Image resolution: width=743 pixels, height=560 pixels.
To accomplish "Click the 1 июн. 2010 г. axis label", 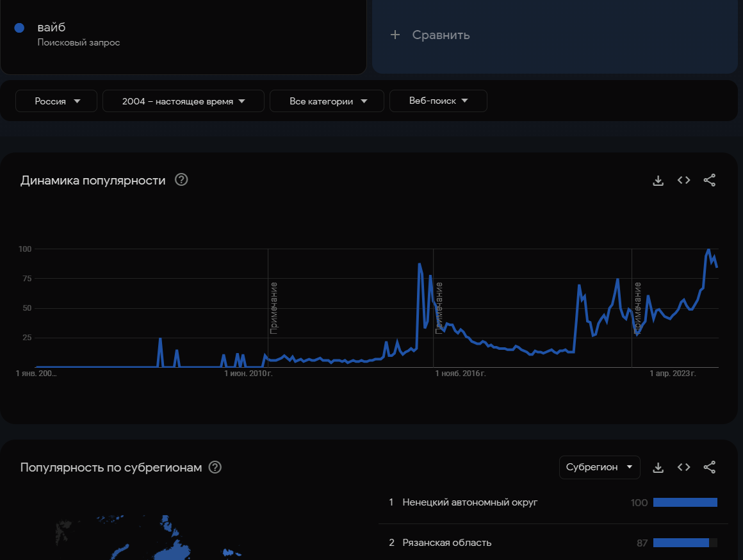I will (249, 374).
